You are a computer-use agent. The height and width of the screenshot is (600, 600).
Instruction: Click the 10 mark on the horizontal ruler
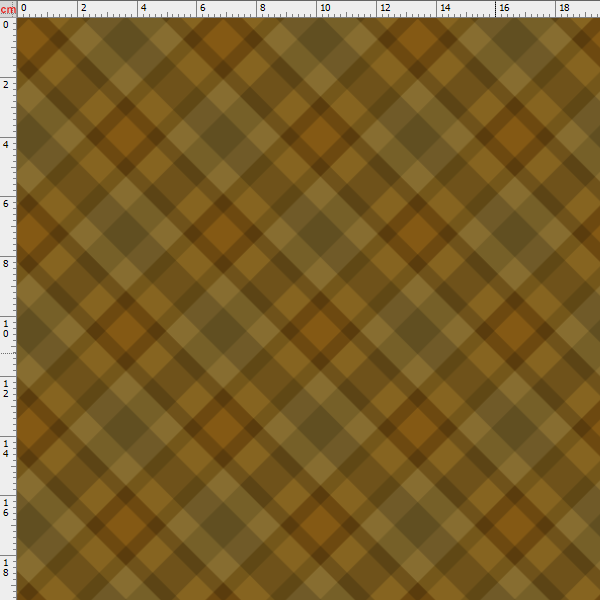(325, 8)
